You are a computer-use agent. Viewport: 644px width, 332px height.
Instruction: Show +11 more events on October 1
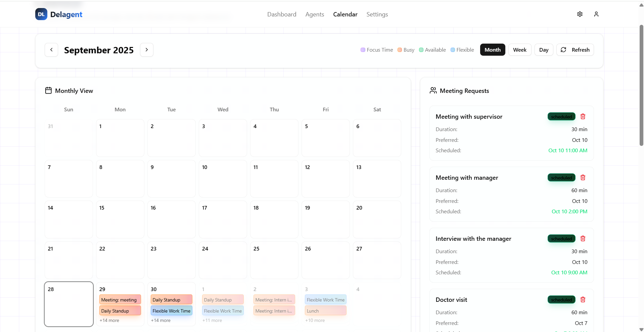tap(212, 320)
